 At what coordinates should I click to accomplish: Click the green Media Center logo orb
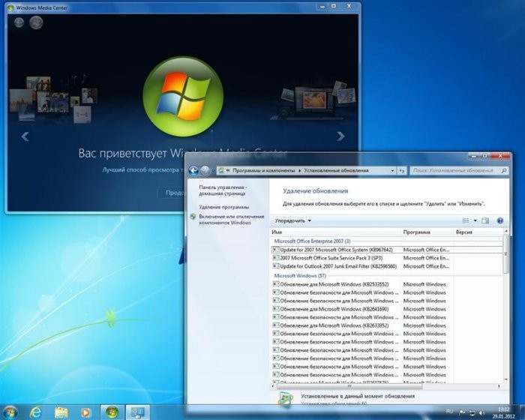pos(183,97)
